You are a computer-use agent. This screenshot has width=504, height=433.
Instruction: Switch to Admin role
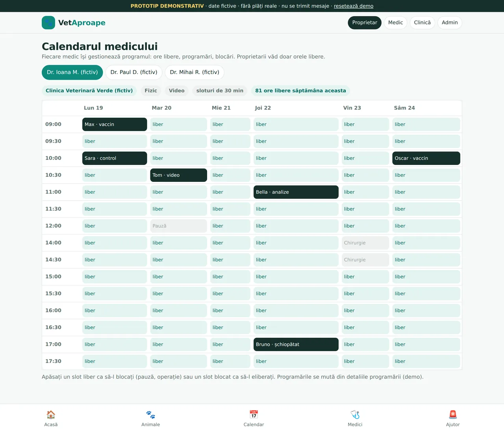tap(450, 23)
